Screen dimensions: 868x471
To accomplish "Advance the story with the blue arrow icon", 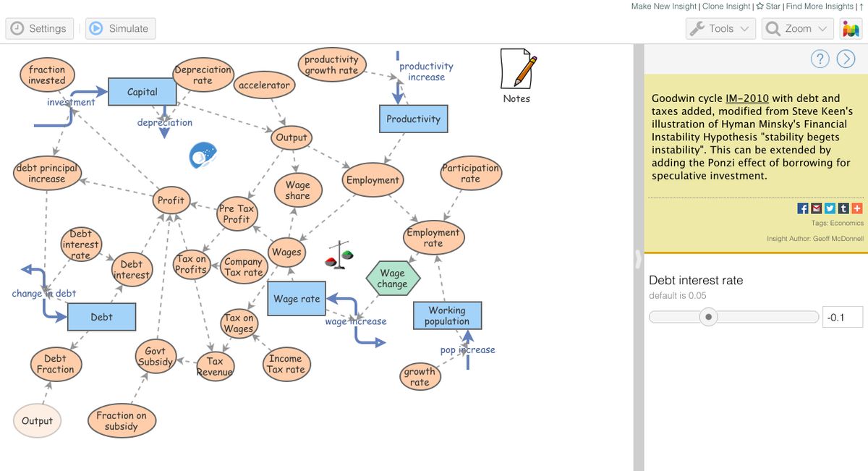I will pos(845,59).
